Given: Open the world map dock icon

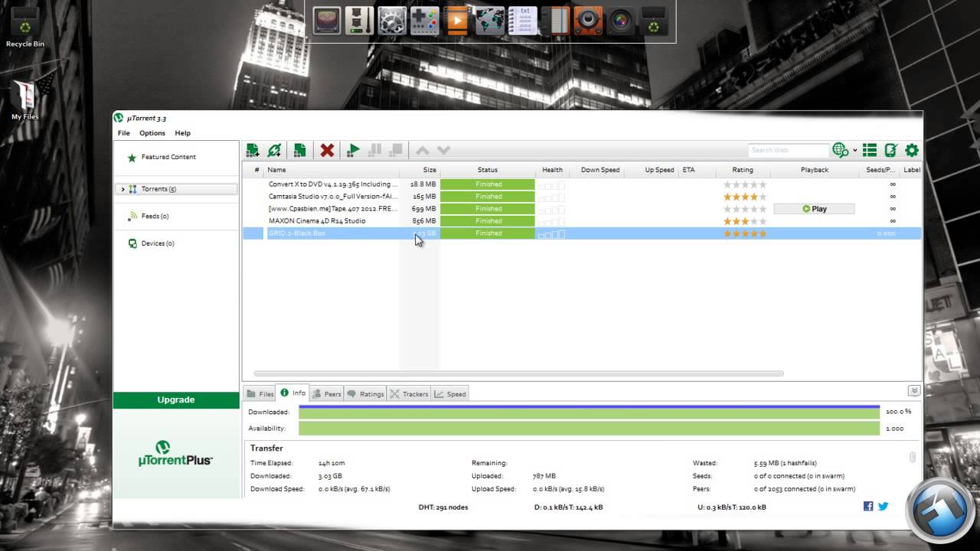Looking at the screenshot, I should point(490,21).
